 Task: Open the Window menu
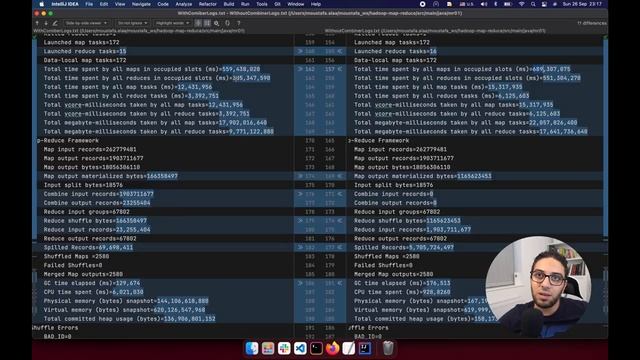296,4
